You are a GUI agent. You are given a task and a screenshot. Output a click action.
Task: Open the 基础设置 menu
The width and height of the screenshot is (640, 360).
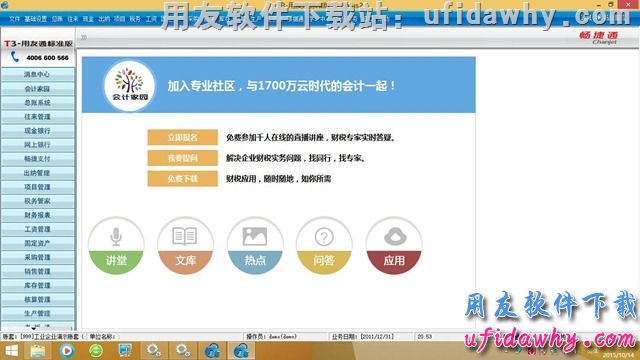pos(36,19)
